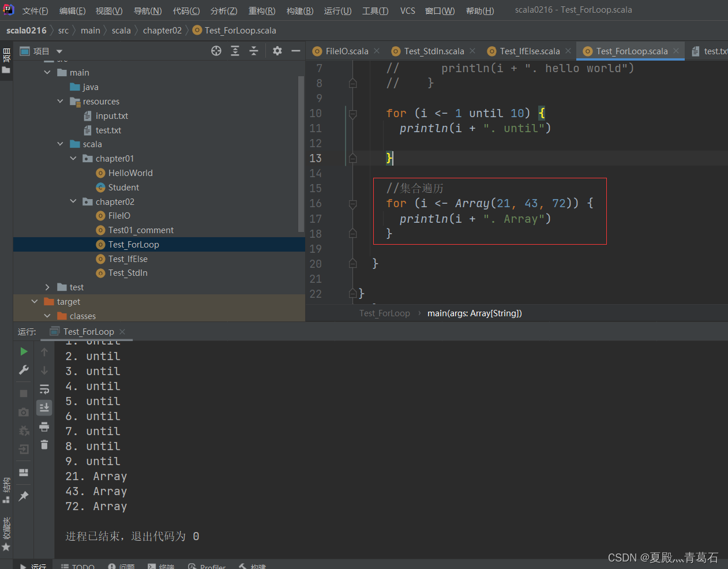Collapse the target folder
Screen dimensions: 728x569
[35, 301]
